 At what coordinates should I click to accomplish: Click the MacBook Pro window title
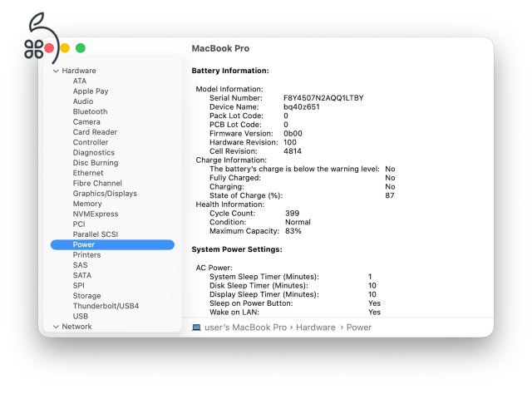pyautogui.click(x=220, y=48)
